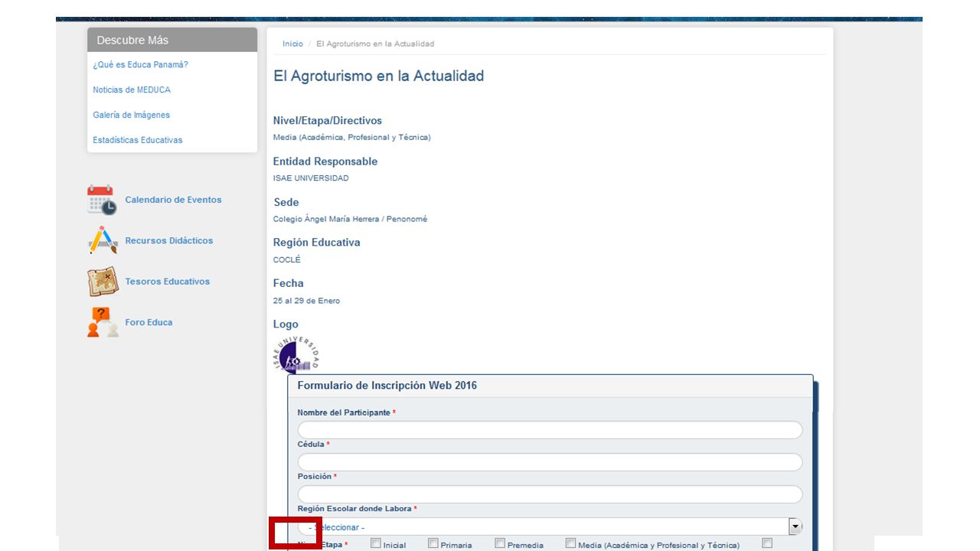Open ¿Qué es Educa Panamá? link

point(140,64)
